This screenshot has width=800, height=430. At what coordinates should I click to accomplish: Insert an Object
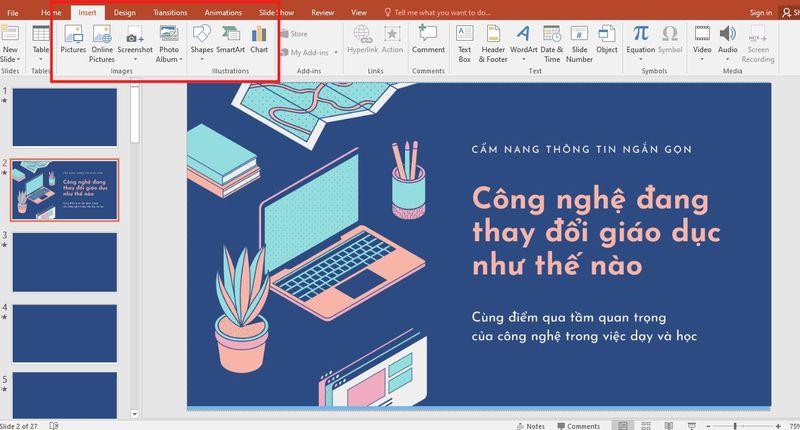607,40
